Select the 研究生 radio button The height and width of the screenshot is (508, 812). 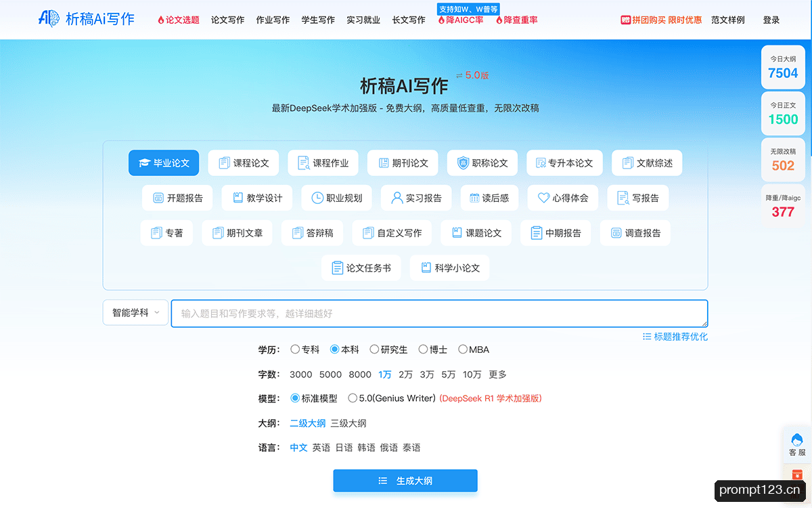click(x=374, y=350)
